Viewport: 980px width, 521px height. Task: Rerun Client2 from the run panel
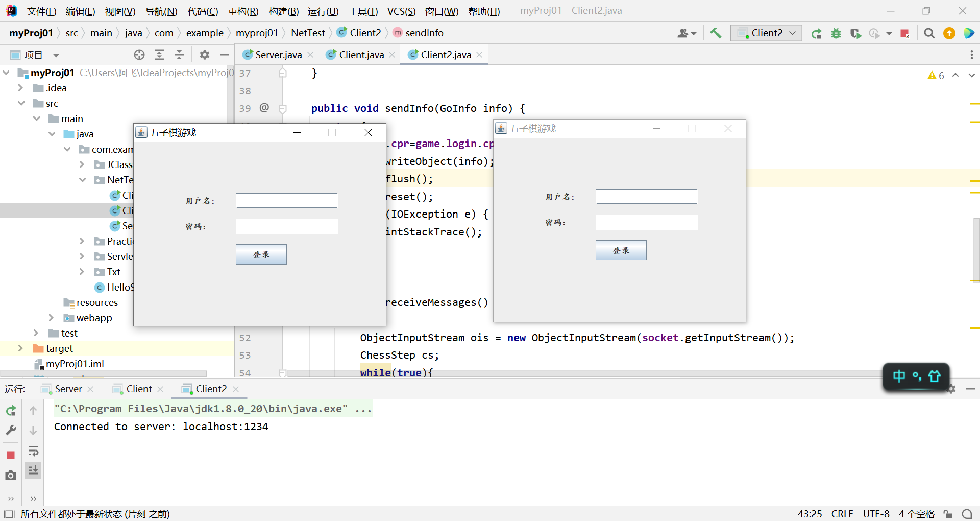coord(11,411)
